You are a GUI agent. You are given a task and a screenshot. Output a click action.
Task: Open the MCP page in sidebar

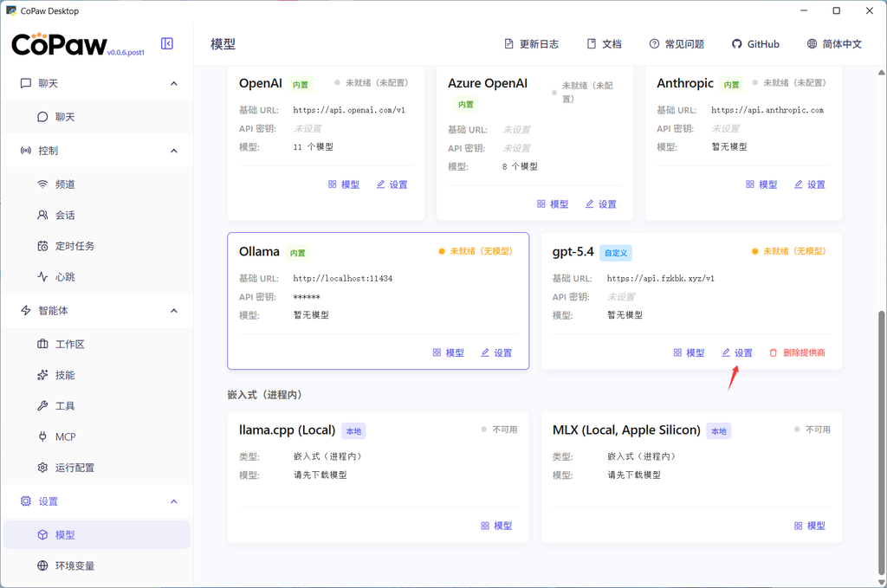pyautogui.click(x=97, y=437)
